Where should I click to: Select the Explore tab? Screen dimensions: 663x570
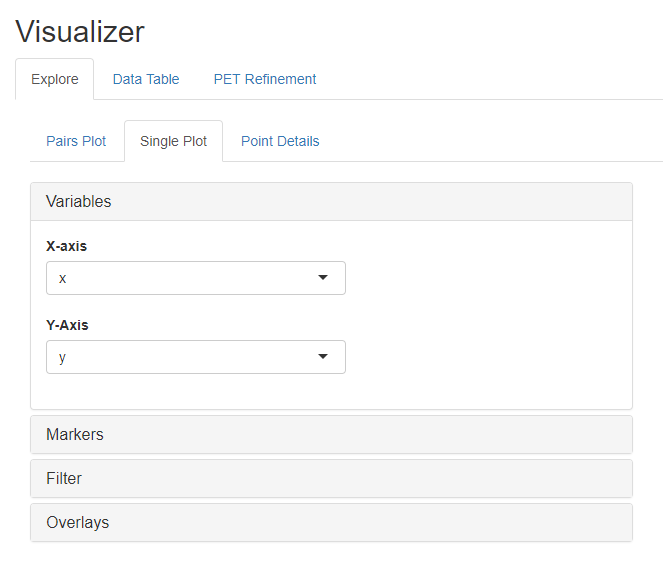[x=55, y=79]
